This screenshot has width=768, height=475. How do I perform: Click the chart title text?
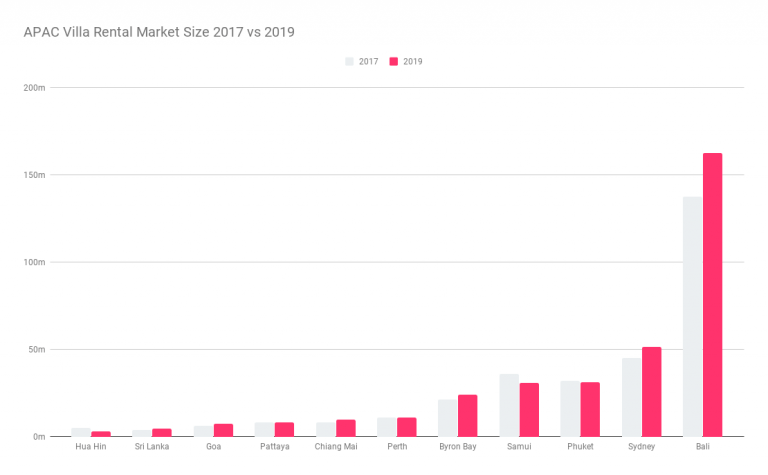(x=159, y=32)
